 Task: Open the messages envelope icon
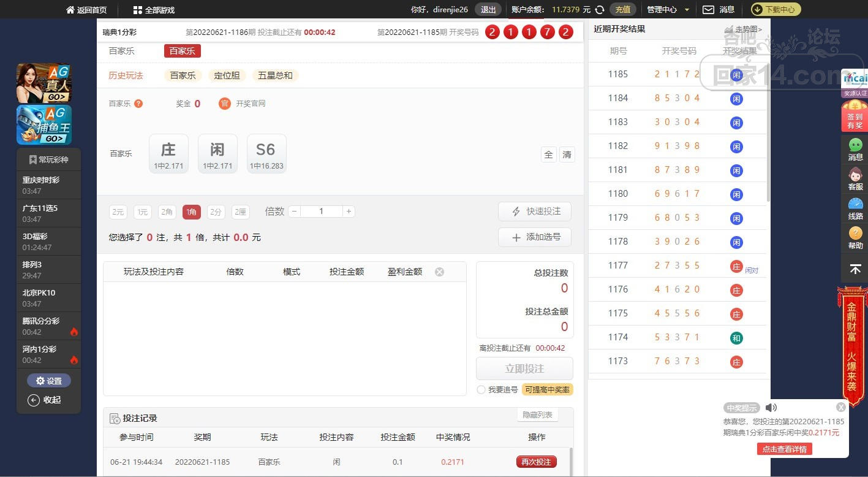point(708,10)
